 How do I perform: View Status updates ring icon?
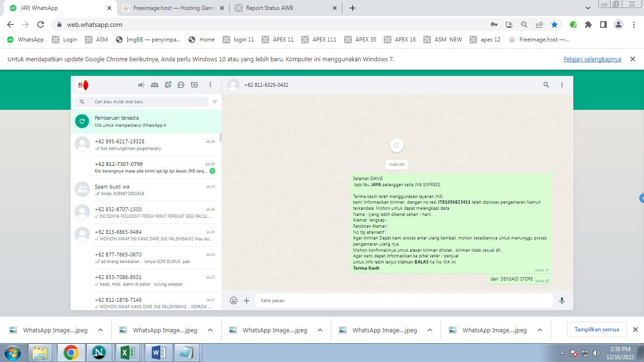[168, 85]
